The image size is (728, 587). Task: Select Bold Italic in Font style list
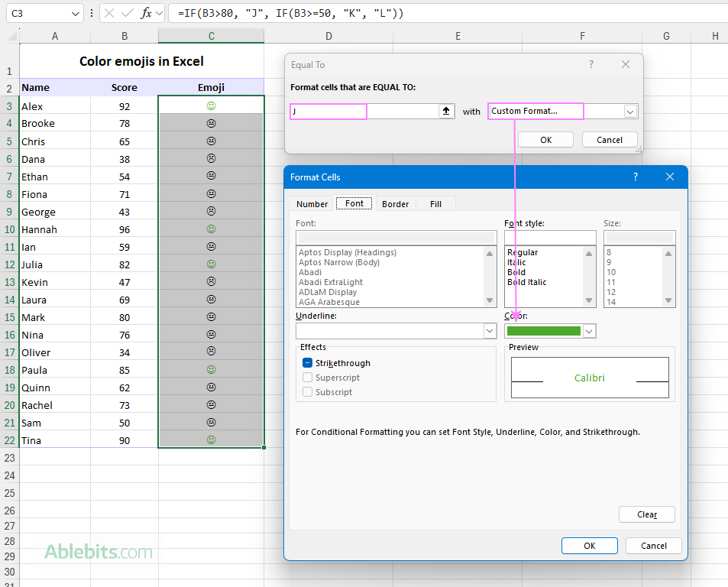(526, 282)
